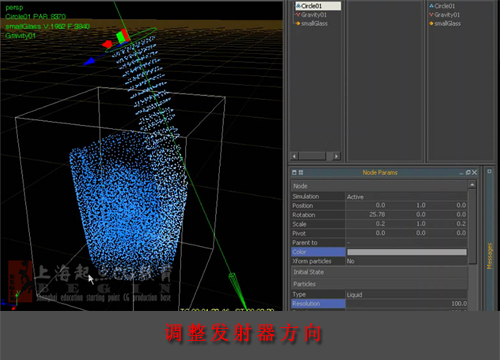
Task: Click the green gizmo handle in viewport
Action: (120, 37)
